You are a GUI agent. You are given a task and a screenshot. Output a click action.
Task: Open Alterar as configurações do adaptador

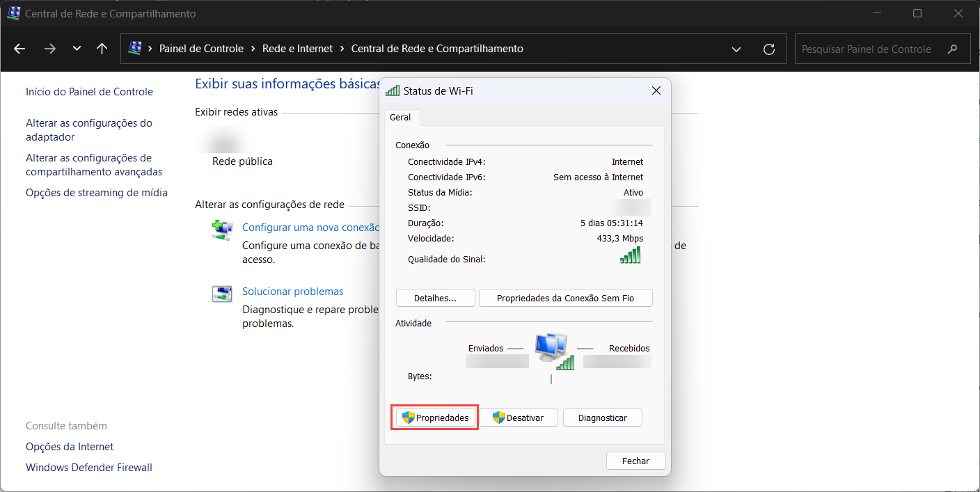coord(89,130)
